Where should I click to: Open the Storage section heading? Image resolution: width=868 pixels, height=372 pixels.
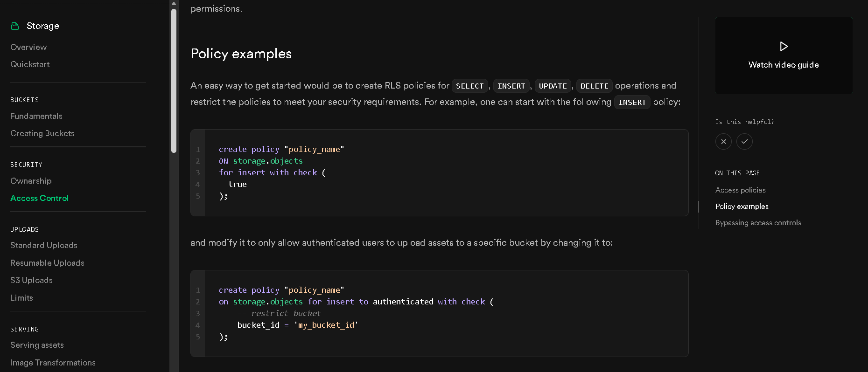click(x=42, y=26)
